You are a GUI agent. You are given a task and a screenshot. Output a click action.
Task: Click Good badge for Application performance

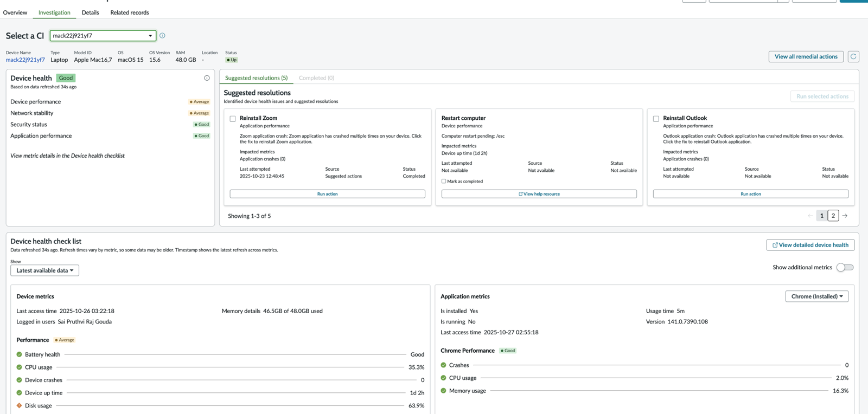point(202,136)
